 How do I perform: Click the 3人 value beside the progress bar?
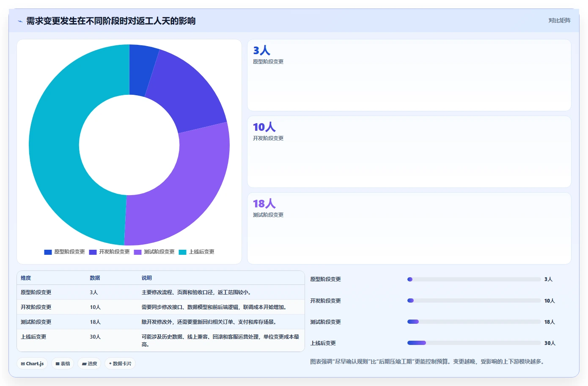point(548,279)
